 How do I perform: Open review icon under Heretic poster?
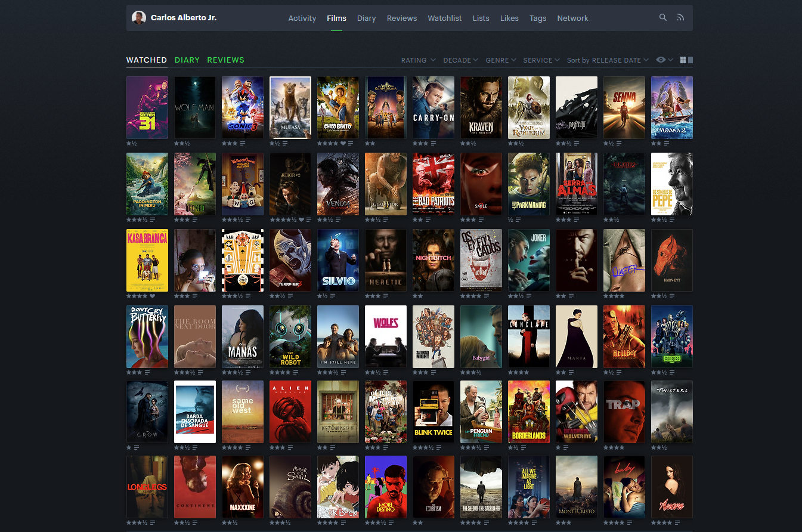385,296
